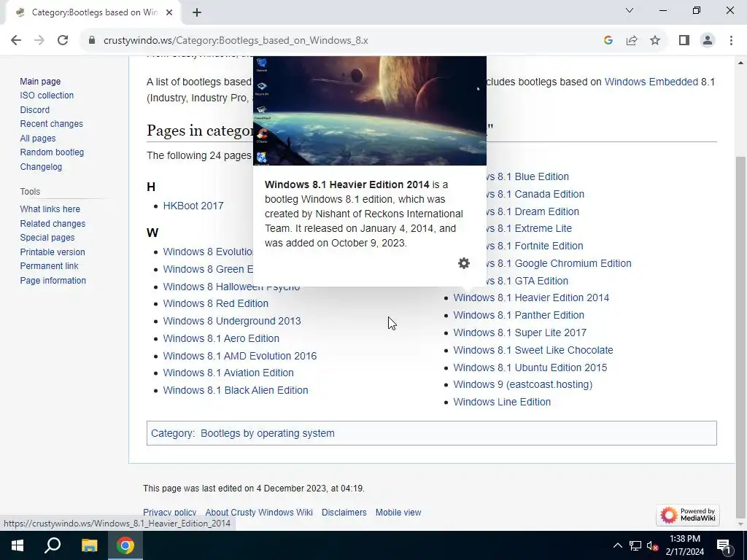Image resolution: width=747 pixels, height=560 pixels.
Task: Open the Chrome profile avatar
Action: pos(708,41)
